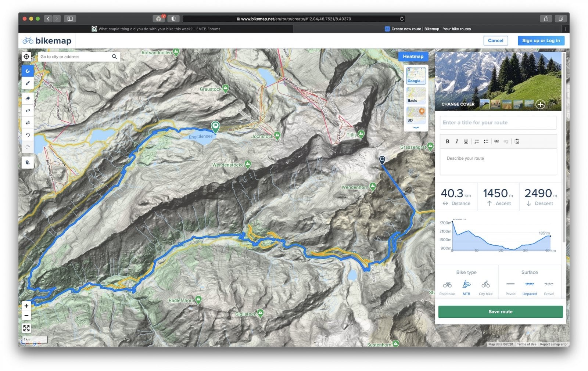Insert a link in description

497,141
